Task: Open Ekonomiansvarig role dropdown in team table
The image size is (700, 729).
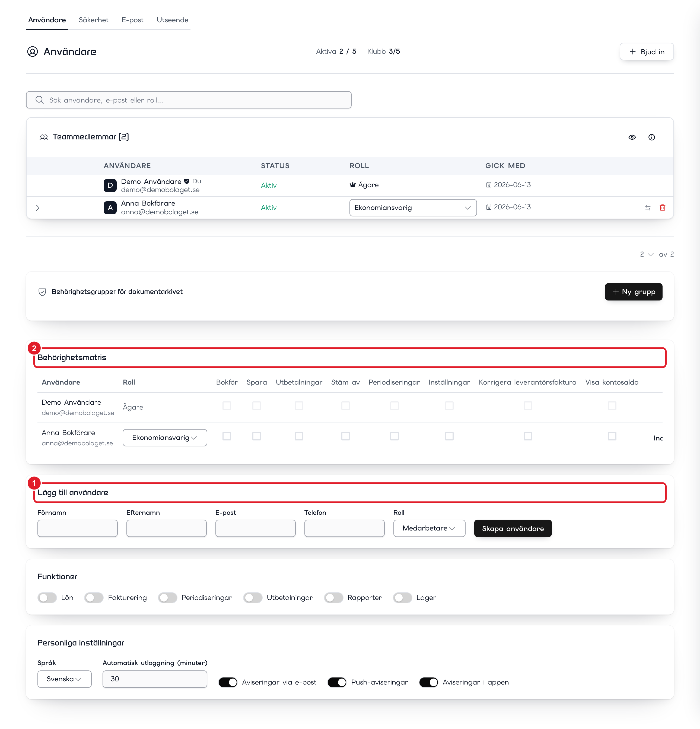Action: pos(413,207)
